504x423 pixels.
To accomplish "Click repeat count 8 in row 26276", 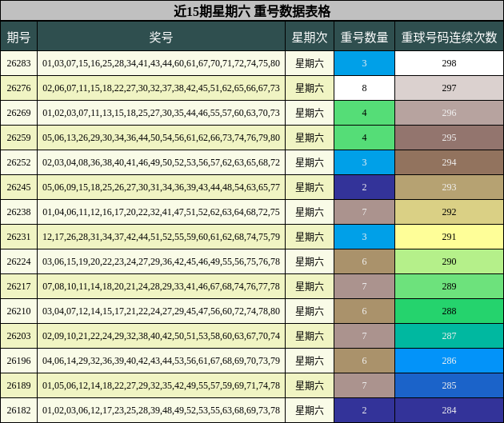I will click(364, 88).
